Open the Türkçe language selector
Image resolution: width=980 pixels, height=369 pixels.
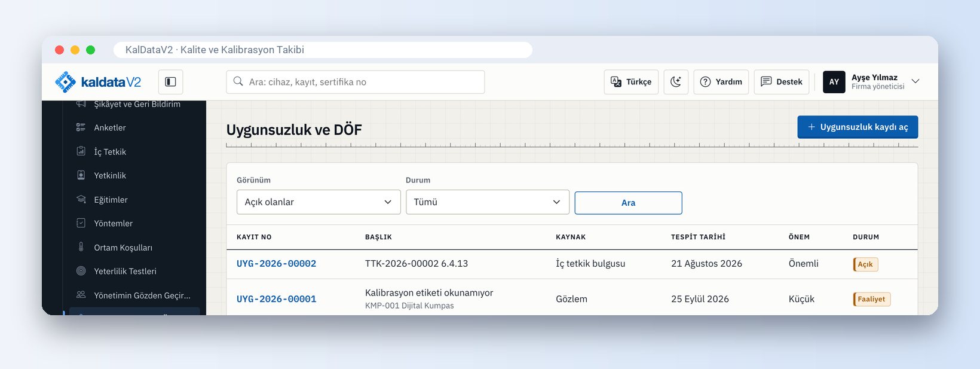(631, 82)
